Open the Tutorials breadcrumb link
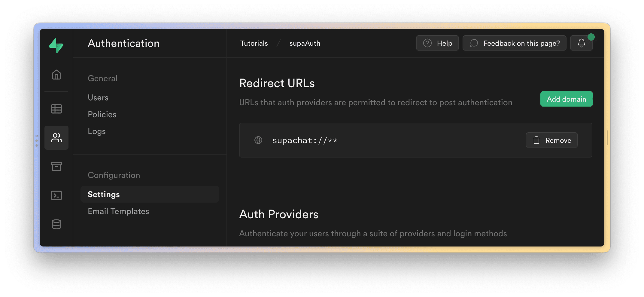This screenshot has width=644, height=297. (254, 43)
